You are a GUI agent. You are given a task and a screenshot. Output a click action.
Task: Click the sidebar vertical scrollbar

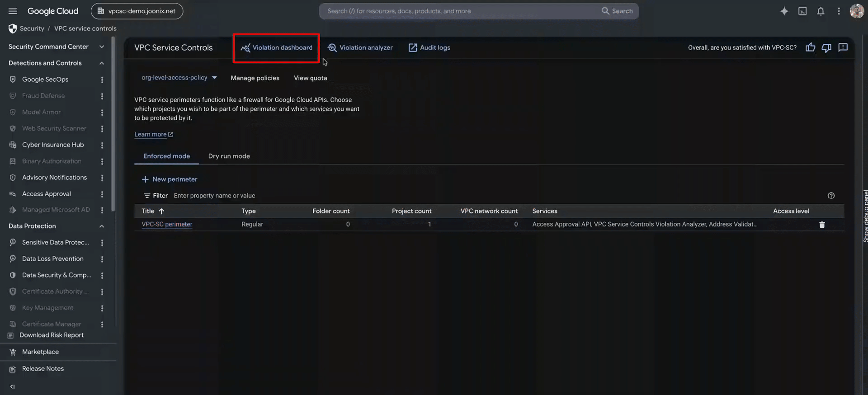pos(113,124)
